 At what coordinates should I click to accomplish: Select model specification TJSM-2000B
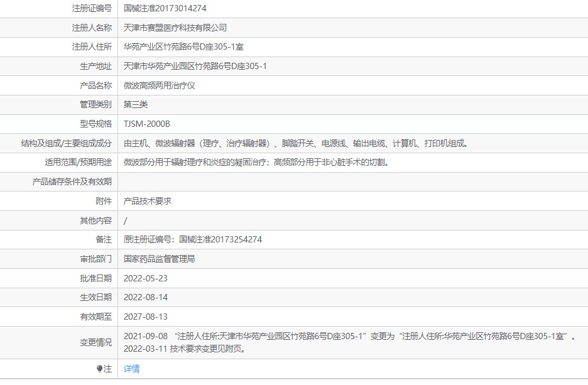click(x=147, y=124)
